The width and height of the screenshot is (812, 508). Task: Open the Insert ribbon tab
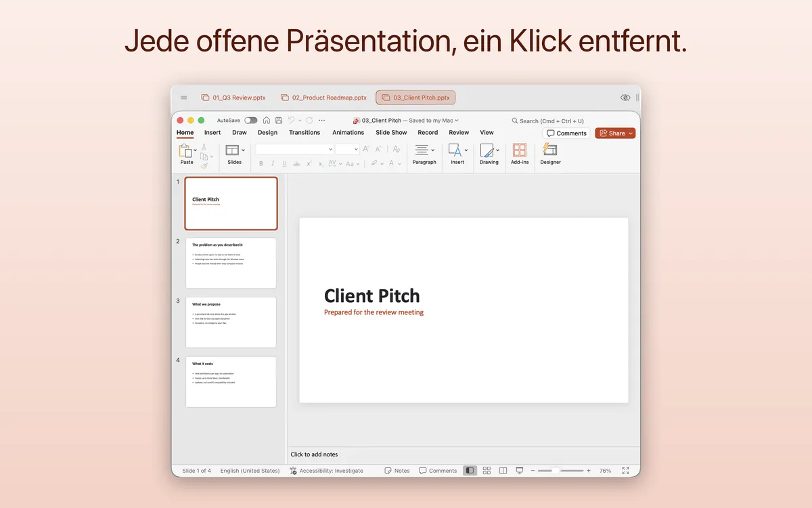click(212, 133)
